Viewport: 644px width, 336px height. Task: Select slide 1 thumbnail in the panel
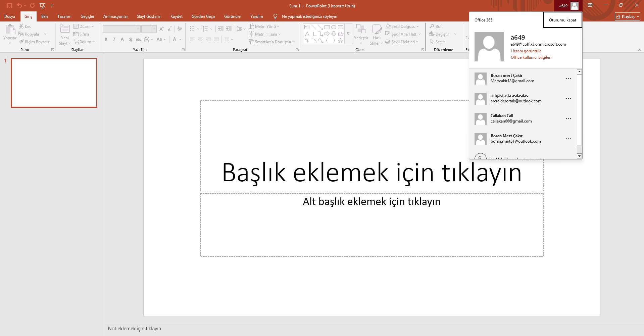pyautogui.click(x=54, y=83)
